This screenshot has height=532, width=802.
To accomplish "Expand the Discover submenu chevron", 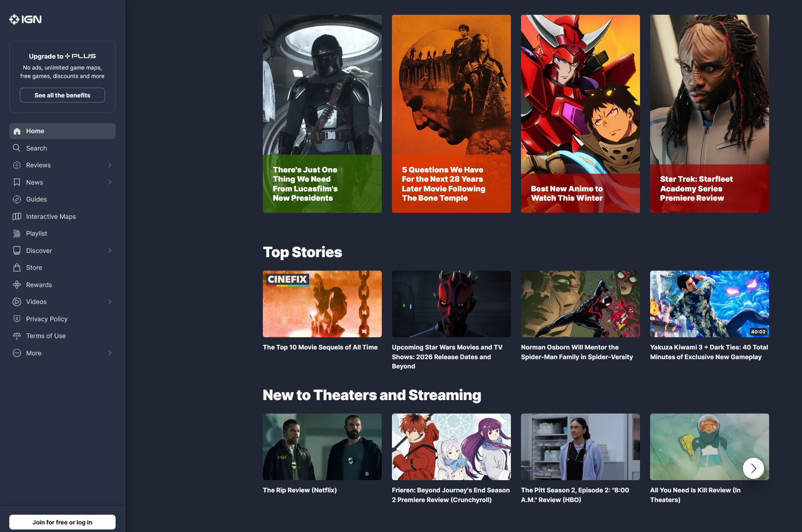I will [110, 250].
